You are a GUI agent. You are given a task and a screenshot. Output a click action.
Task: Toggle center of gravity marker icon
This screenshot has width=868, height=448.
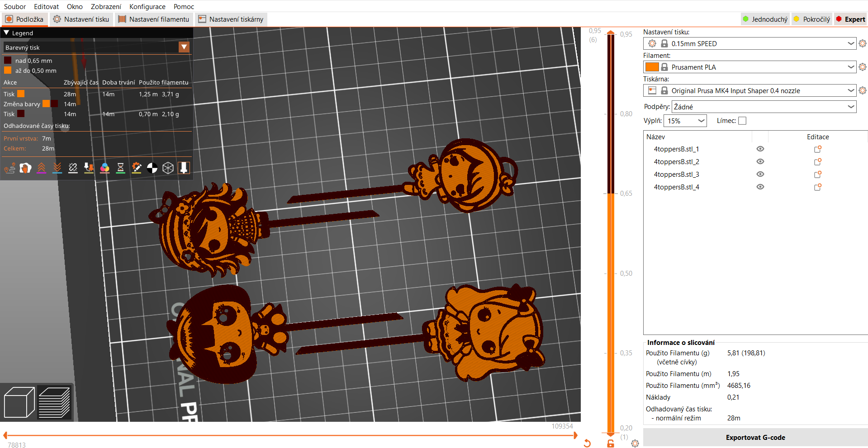tap(152, 168)
